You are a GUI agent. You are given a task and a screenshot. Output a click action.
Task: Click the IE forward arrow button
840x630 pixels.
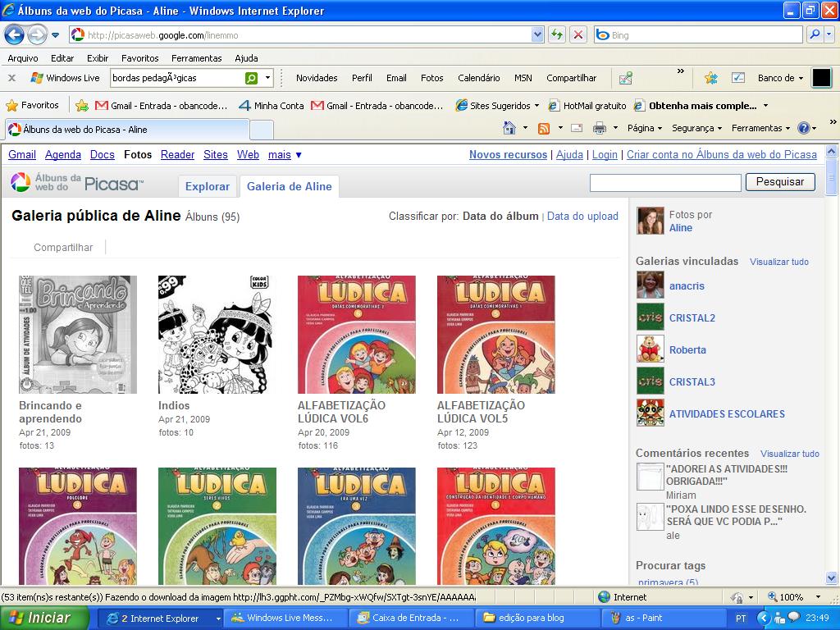tap(37, 35)
